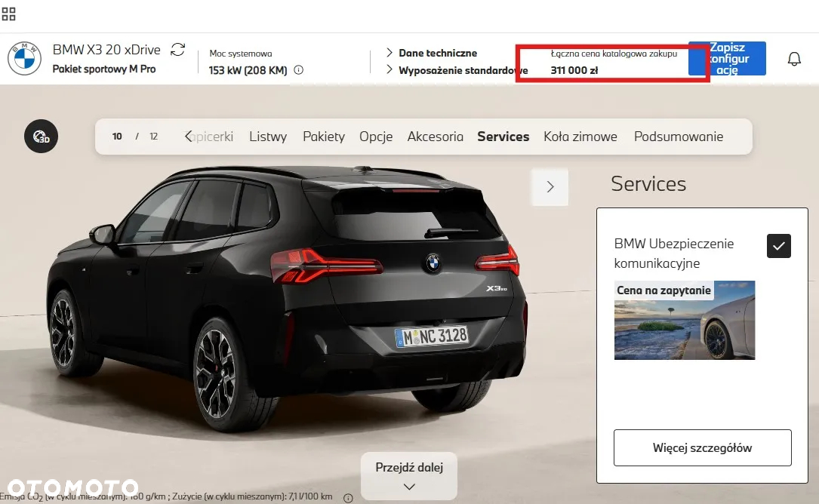Switch to the 3D view

coord(42,137)
